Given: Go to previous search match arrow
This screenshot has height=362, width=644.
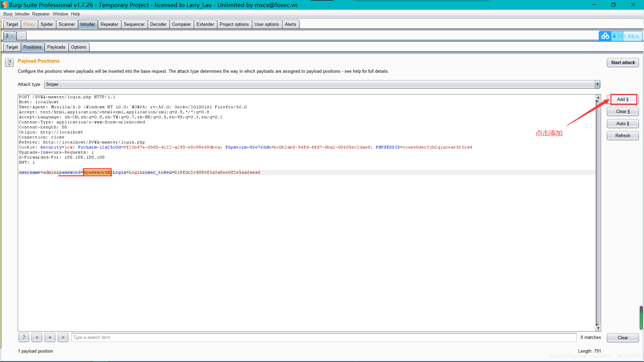Looking at the screenshot, I should pyautogui.click(x=37, y=337).
